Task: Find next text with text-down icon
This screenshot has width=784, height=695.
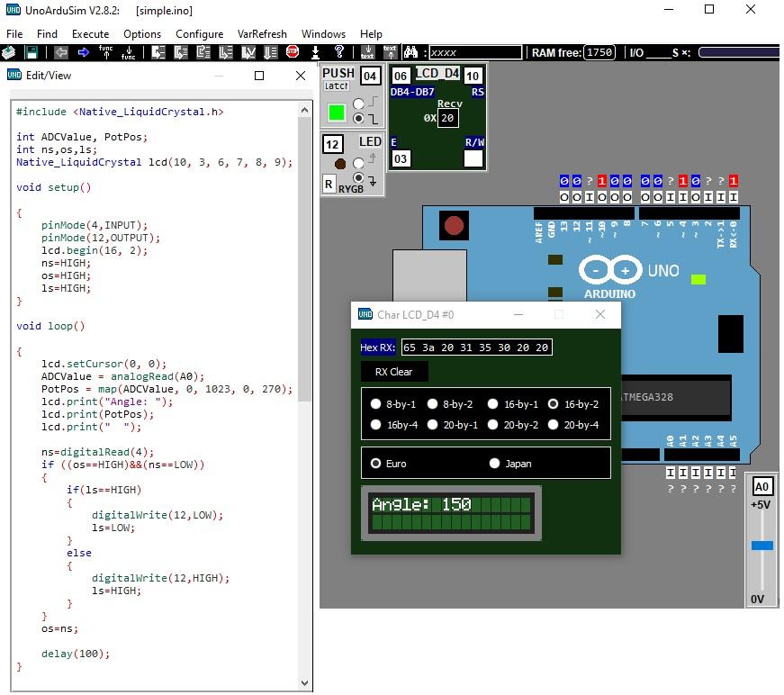Action: [367, 52]
